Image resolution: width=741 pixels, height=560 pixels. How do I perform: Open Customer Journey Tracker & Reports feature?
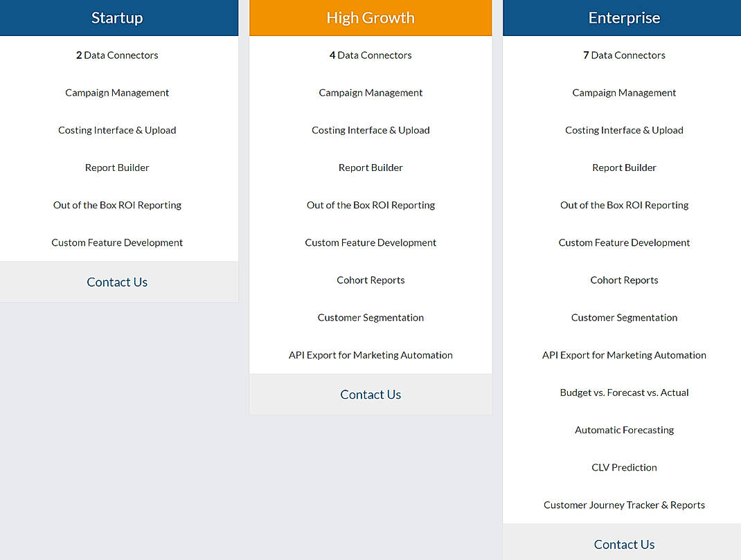click(624, 505)
